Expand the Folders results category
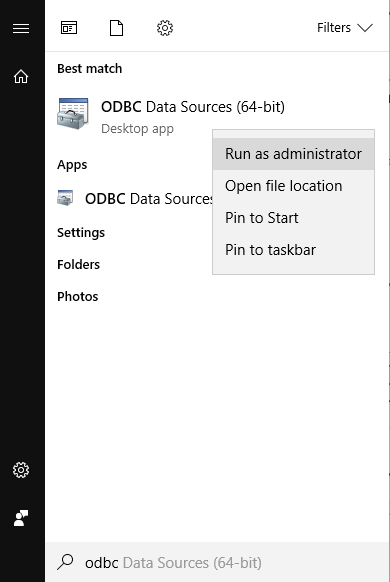The image size is (390, 582). click(x=78, y=265)
